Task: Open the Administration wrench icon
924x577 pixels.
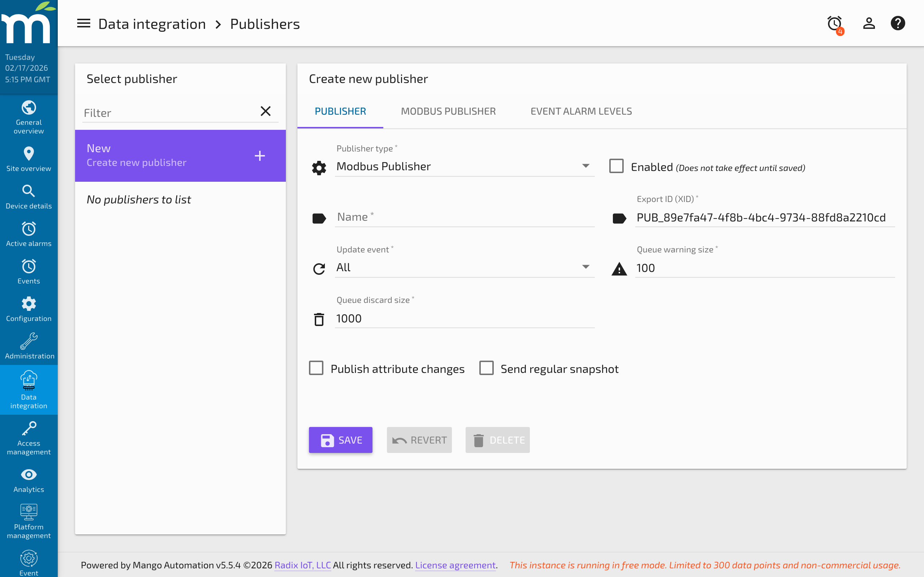Action: click(29, 341)
